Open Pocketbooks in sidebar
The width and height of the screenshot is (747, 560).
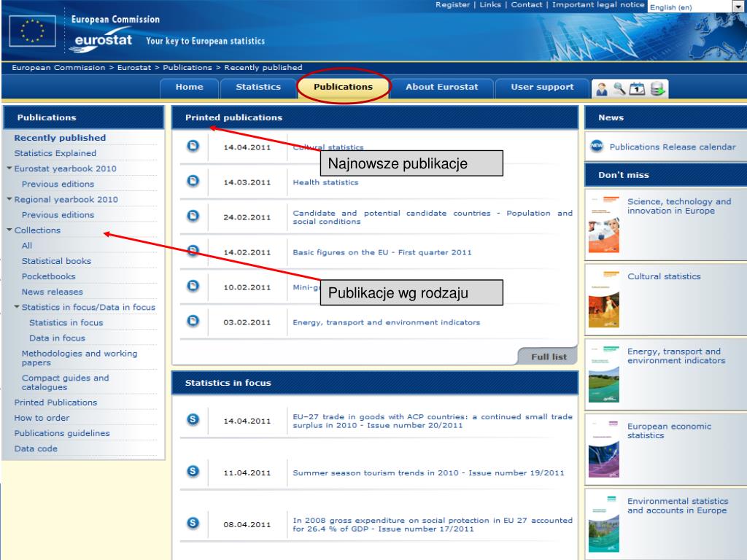point(49,276)
